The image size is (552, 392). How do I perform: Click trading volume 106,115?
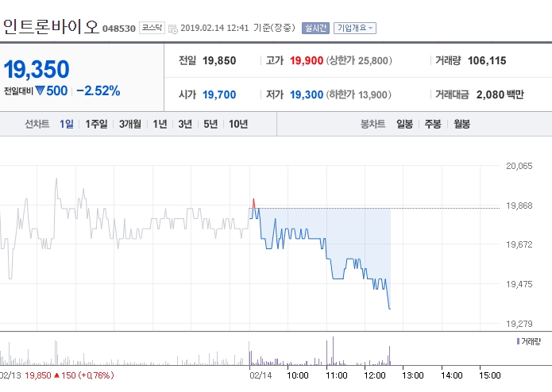487,61
